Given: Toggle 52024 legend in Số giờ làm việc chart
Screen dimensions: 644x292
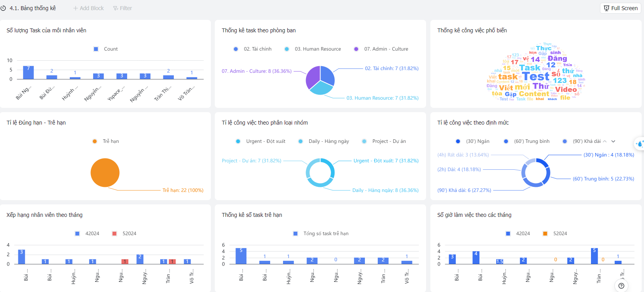Looking at the screenshot, I should point(555,234).
